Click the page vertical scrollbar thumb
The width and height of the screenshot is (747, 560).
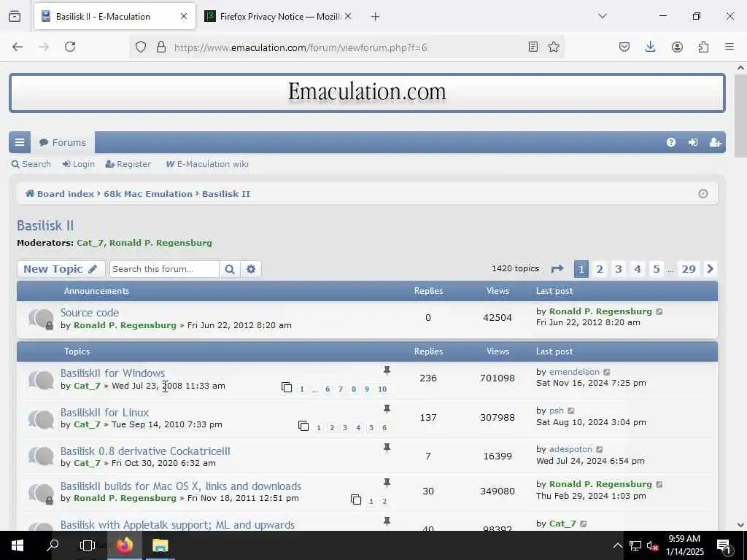coord(740,116)
